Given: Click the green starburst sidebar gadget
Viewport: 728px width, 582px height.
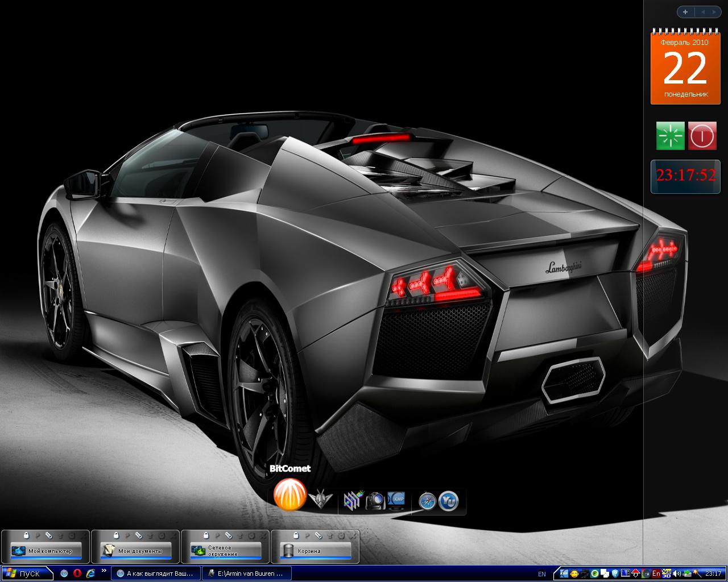Looking at the screenshot, I should (x=670, y=136).
